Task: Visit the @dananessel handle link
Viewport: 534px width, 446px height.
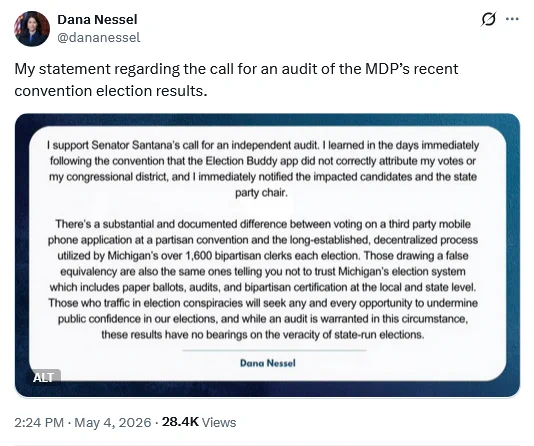Action: click(x=98, y=37)
